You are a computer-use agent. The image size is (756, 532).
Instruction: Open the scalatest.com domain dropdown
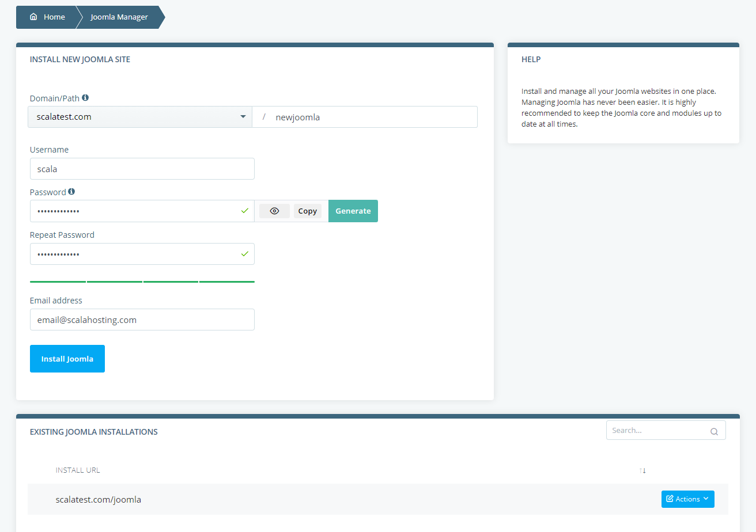tap(140, 117)
